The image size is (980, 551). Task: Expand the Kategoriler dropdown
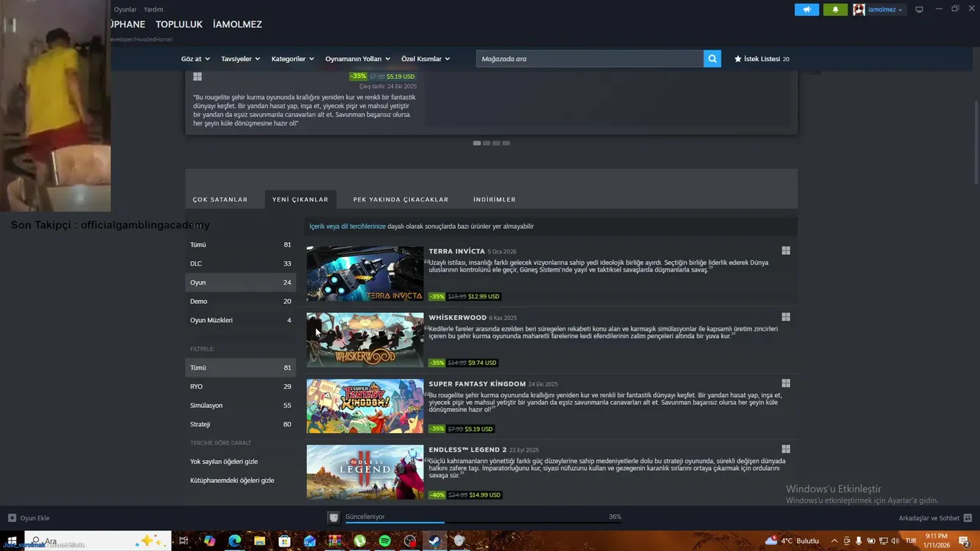tap(292, 59)
